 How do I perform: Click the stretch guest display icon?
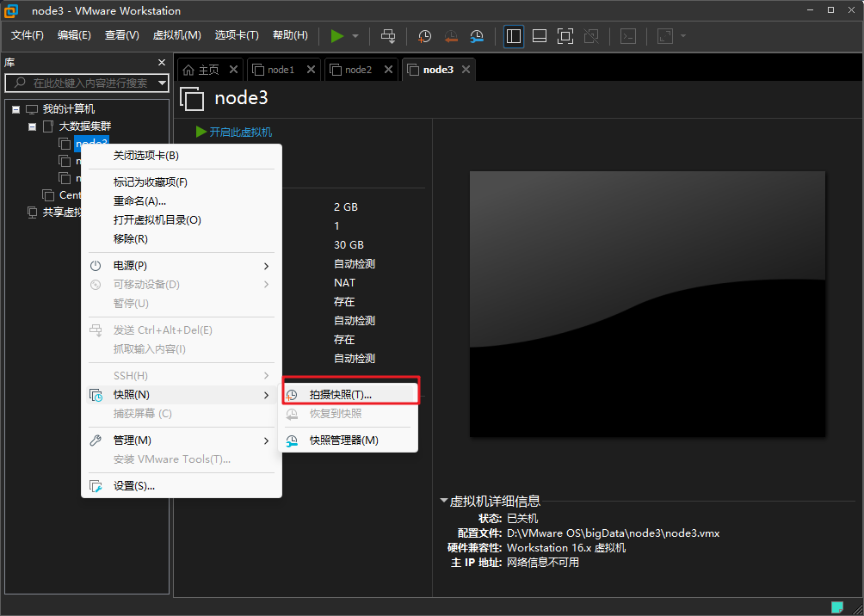(x=665, y=36)
